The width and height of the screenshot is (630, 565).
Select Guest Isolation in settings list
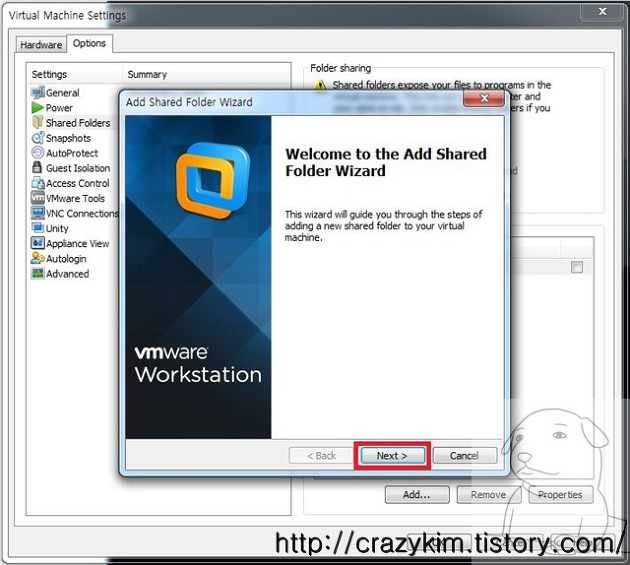click(78, 168)
